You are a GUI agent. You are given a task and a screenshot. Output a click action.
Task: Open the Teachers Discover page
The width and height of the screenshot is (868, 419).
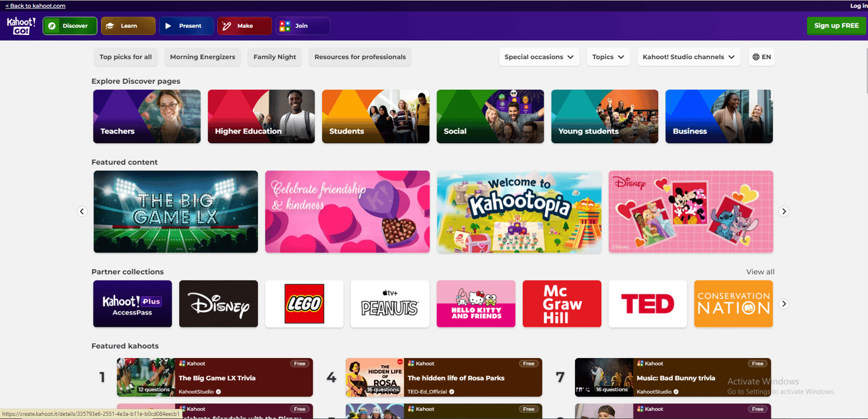point(147,116)
